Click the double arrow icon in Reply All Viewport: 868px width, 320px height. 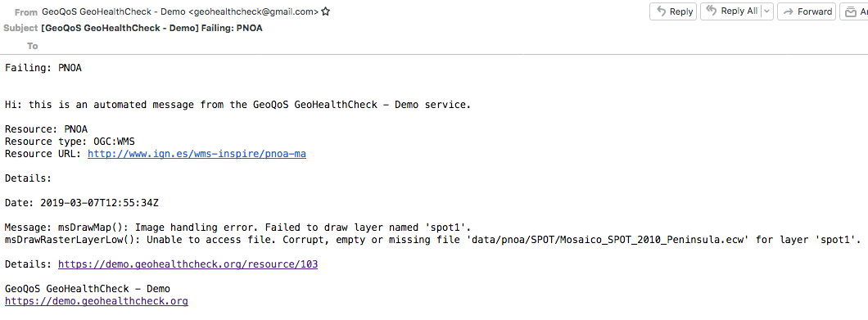coord(712,11)
